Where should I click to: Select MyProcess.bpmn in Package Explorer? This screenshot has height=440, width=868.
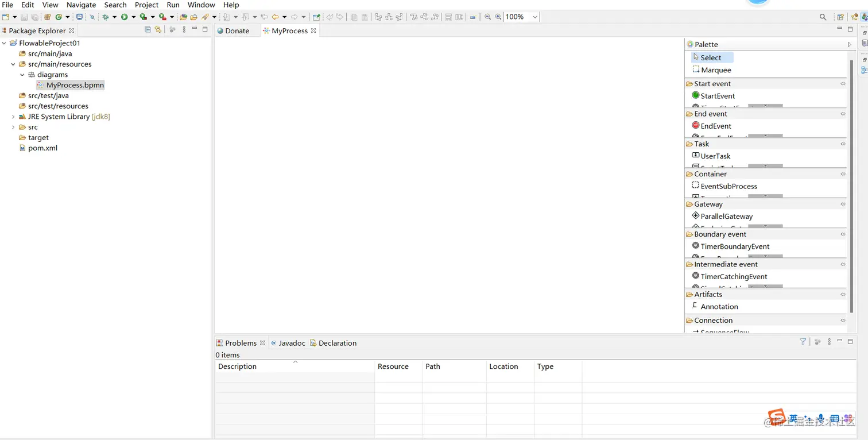pos(70,85)
